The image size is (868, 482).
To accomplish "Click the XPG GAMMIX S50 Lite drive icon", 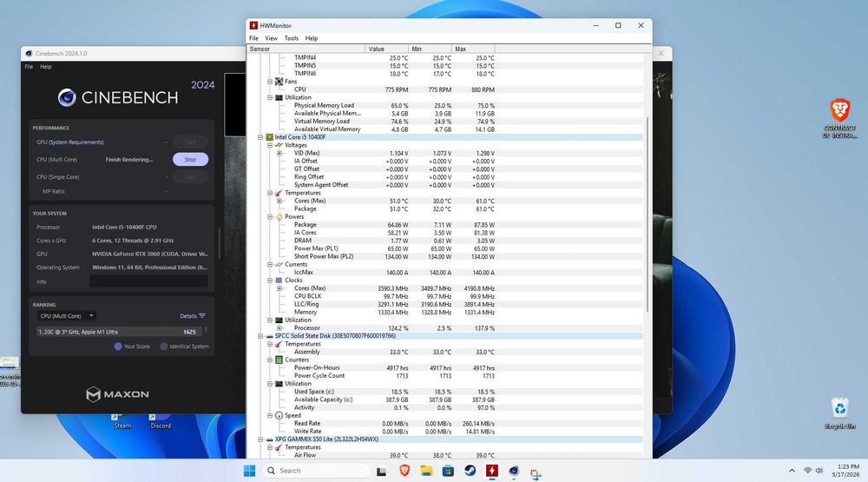I will (x=270, y=439).
